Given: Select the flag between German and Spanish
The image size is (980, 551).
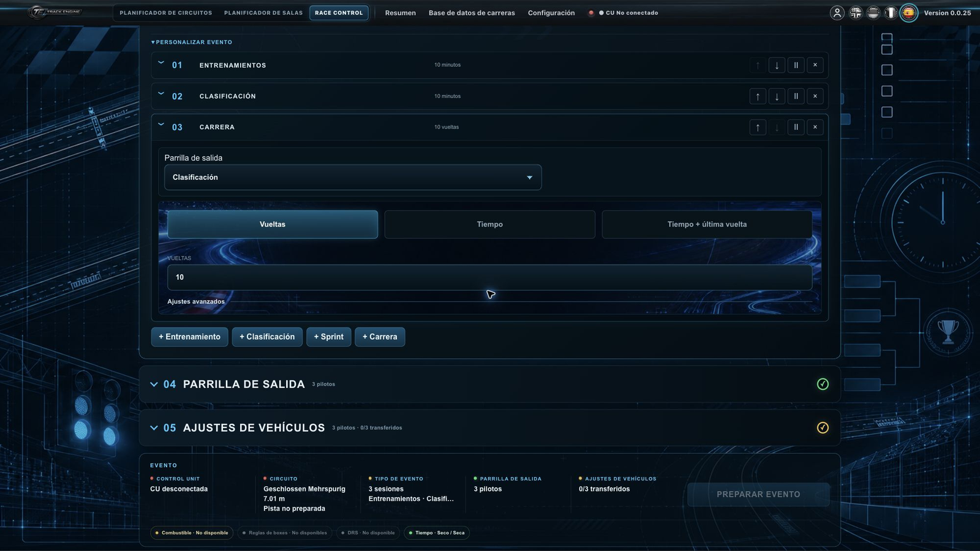Looking at the screenshot, I should (891, 13).
